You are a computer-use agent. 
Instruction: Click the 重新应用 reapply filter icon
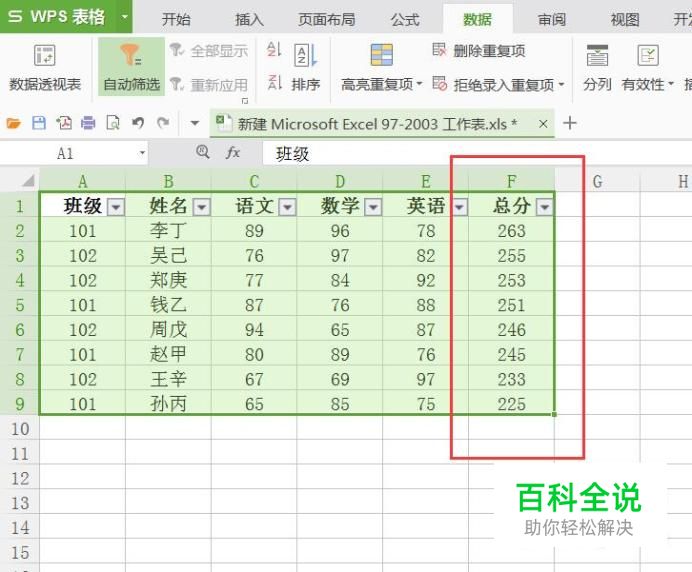pos(177,83)
